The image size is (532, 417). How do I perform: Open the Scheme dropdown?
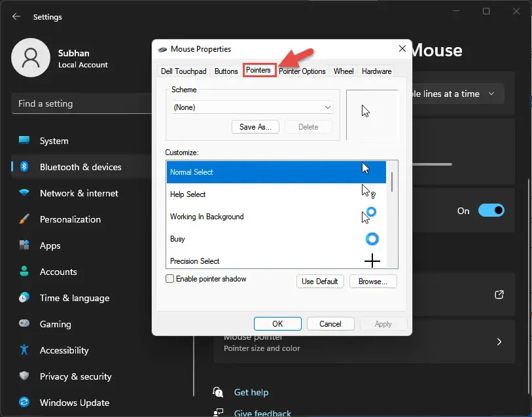point(252,107)
